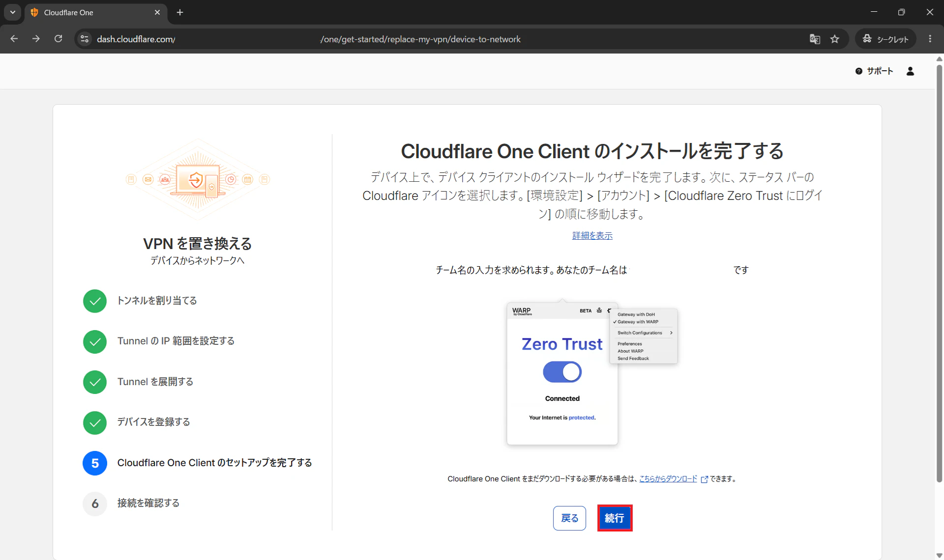Select the デバイスを登録する step label
This screenshot has height=560, width=944.
(x=153, y=422)
